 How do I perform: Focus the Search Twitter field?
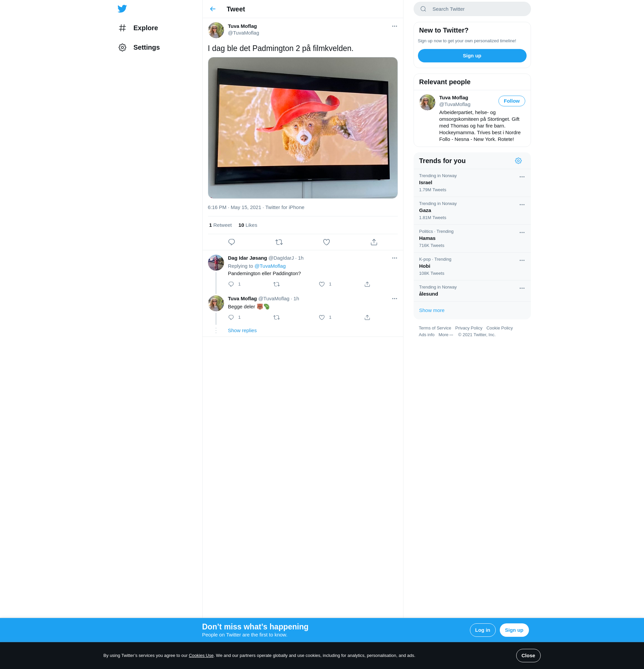pyautogui.click(x=472, y=9)
